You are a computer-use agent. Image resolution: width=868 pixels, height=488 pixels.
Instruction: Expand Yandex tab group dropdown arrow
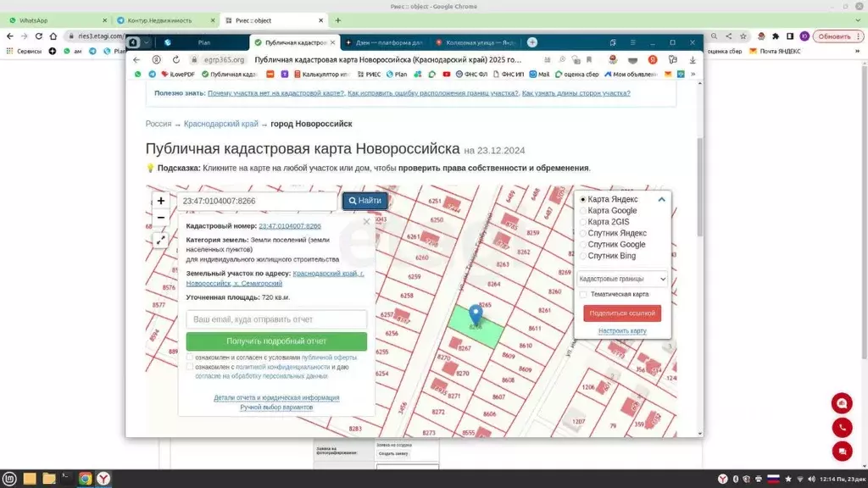coord(147,42)
